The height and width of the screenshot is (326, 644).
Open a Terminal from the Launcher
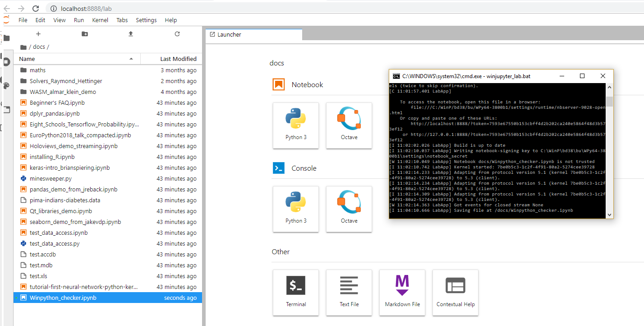[295, 293]
